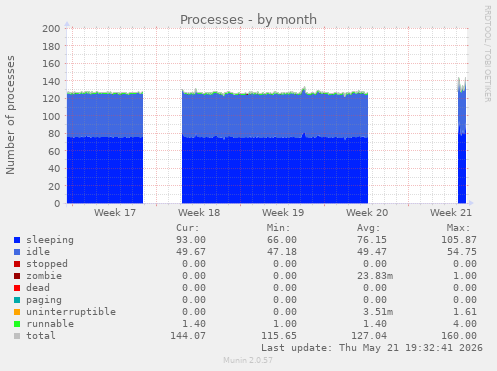Viewport: 497px width, 371px height.
Task: Click the 'Week 17' axis label
Action: 115,213
